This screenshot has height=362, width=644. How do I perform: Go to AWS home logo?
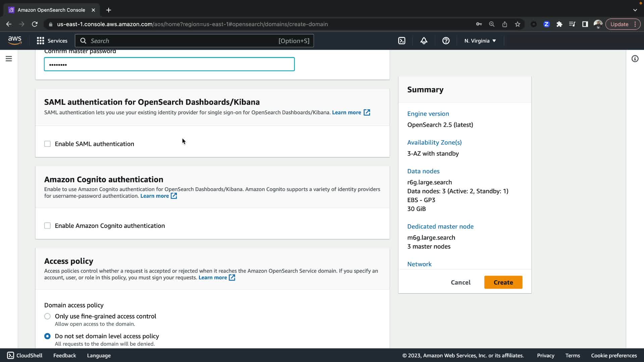point(15,41)
